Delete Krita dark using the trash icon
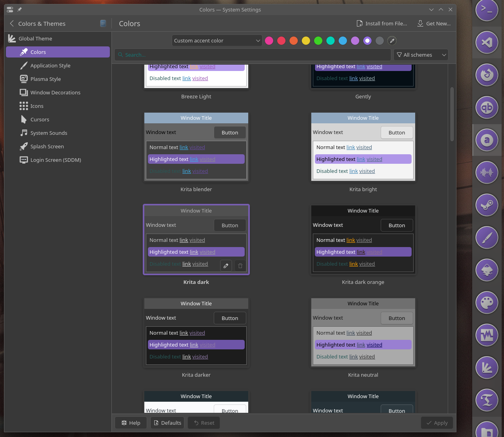This screenshot has height=437, width=504. click(x=240, y=265)
